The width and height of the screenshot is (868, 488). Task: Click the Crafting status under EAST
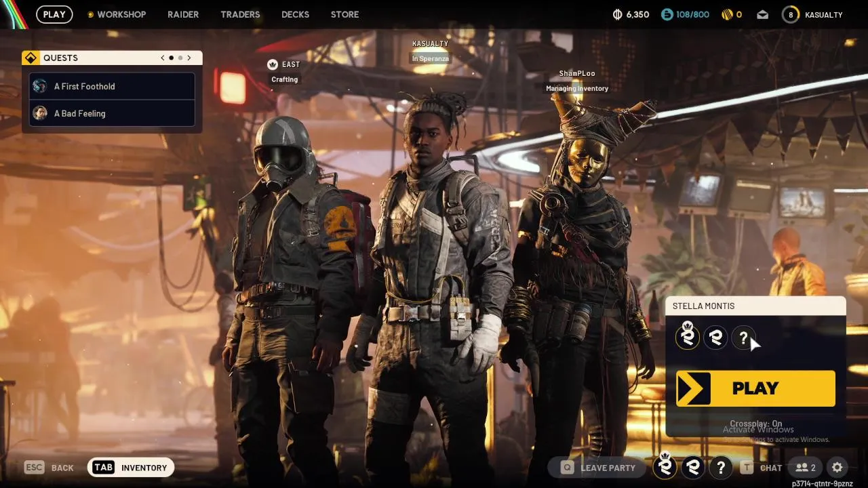pyautogui.click(x=285, y=79)
